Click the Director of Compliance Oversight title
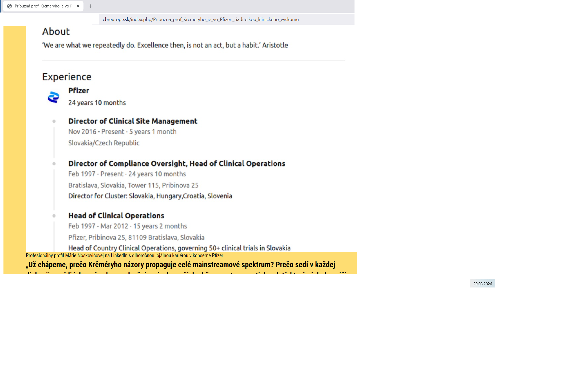588x370 pixels. 176,163
